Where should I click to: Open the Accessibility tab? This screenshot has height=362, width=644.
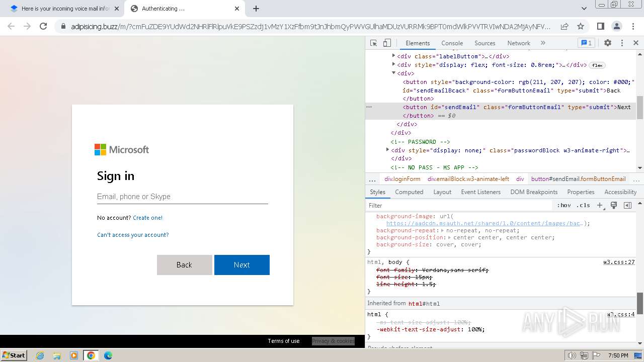[620, 192]
